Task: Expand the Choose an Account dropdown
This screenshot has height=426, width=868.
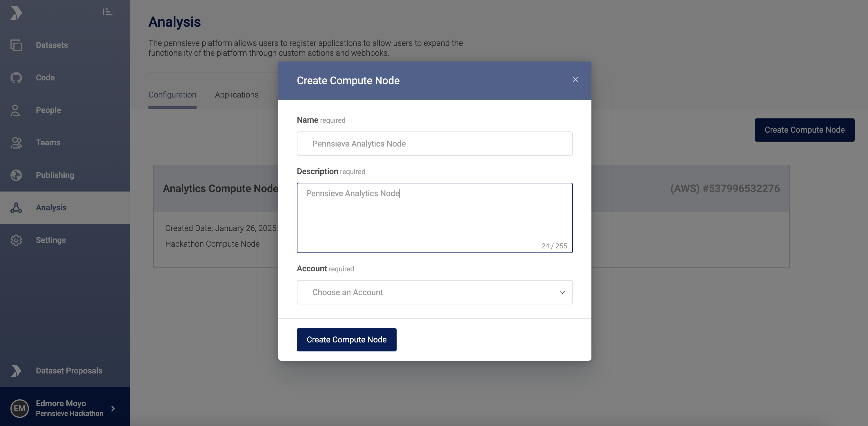Action: [434, 292]
